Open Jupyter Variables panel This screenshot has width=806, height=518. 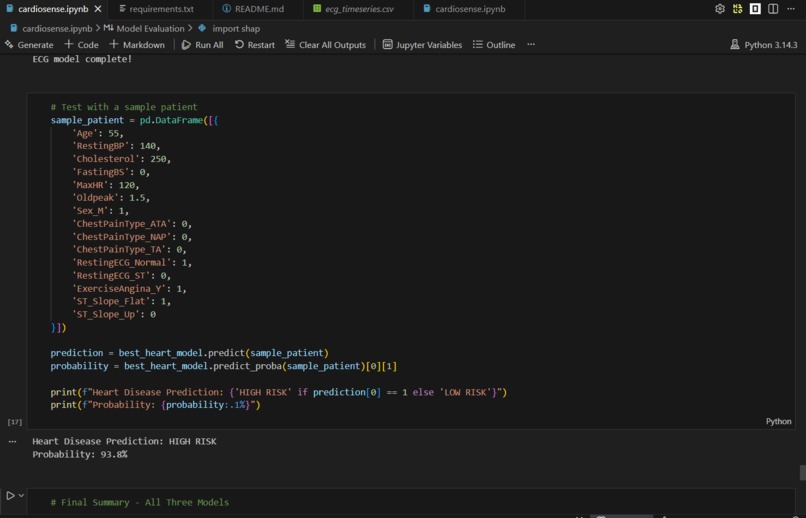pyautogui.click(x=422, y=45)
